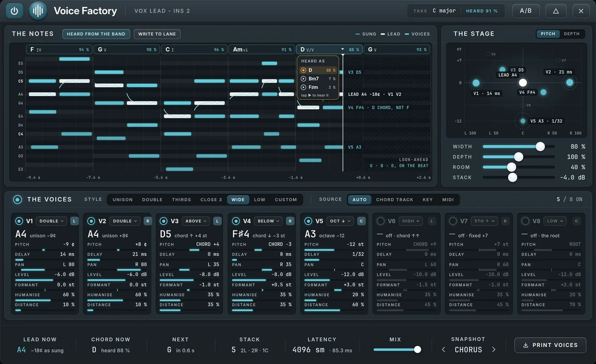This screenshot has width=596, height=364.
Task: Click the F IV chord header
Action: 59,49
